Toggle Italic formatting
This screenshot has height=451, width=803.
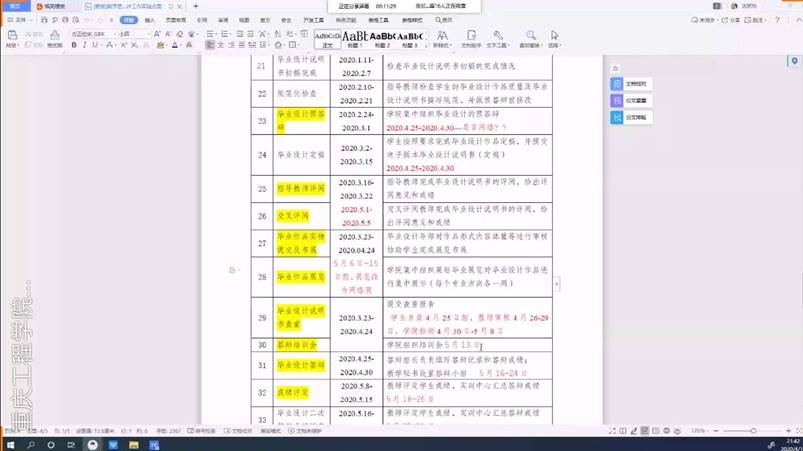pos(85,45)
